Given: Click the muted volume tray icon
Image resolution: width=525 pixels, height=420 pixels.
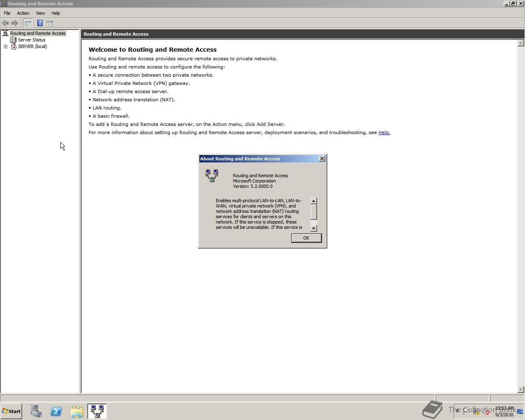Looking at the screenshot, I should pyautogui.click(x=486, y=411).
